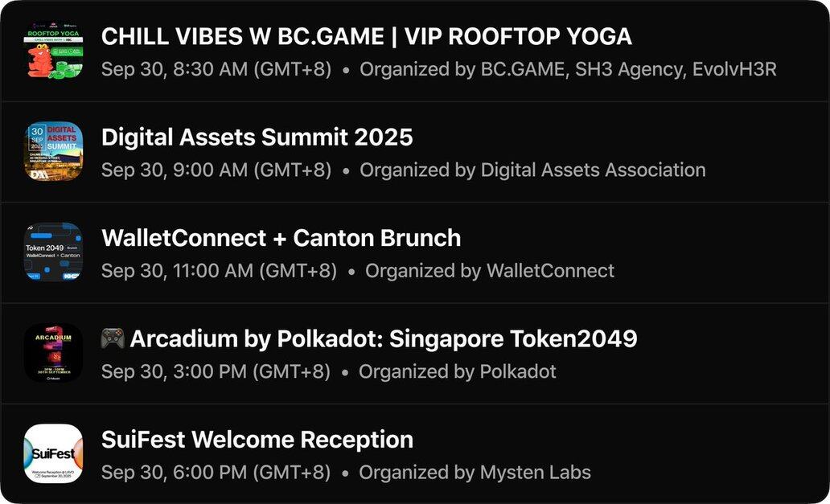Select WalletConnect + Canton Brunch title
This screenshot has width=830, height=504.
click(x=281, y=238)
